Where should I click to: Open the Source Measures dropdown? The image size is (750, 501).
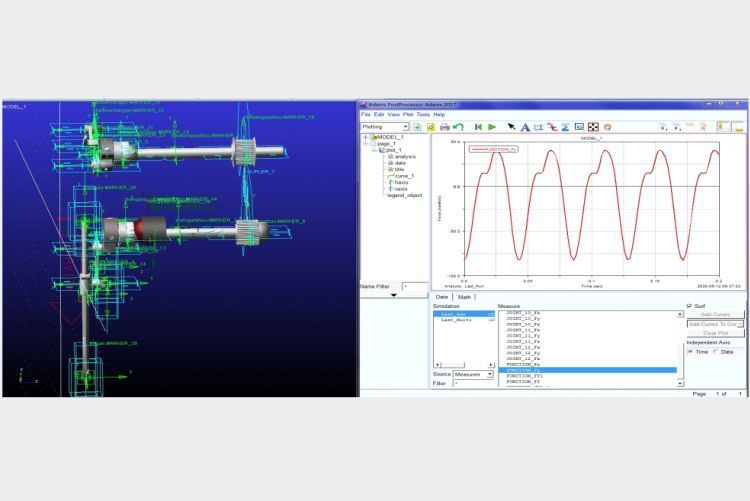473,374
